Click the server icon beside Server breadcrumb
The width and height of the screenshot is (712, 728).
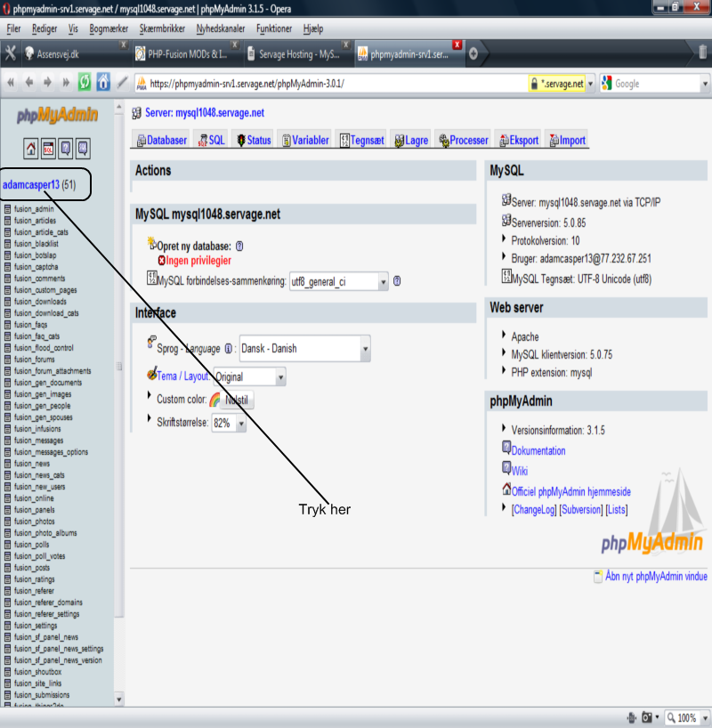pos(136,113)
